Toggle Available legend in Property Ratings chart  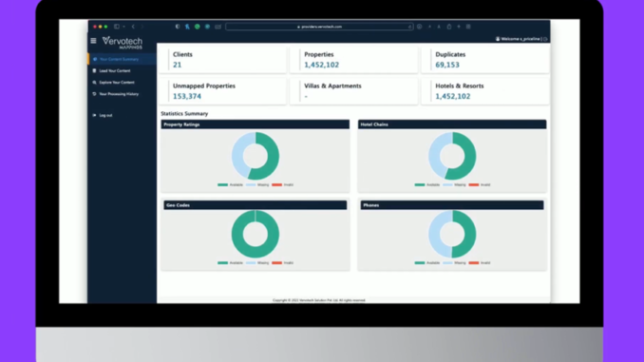pos(231,185)
